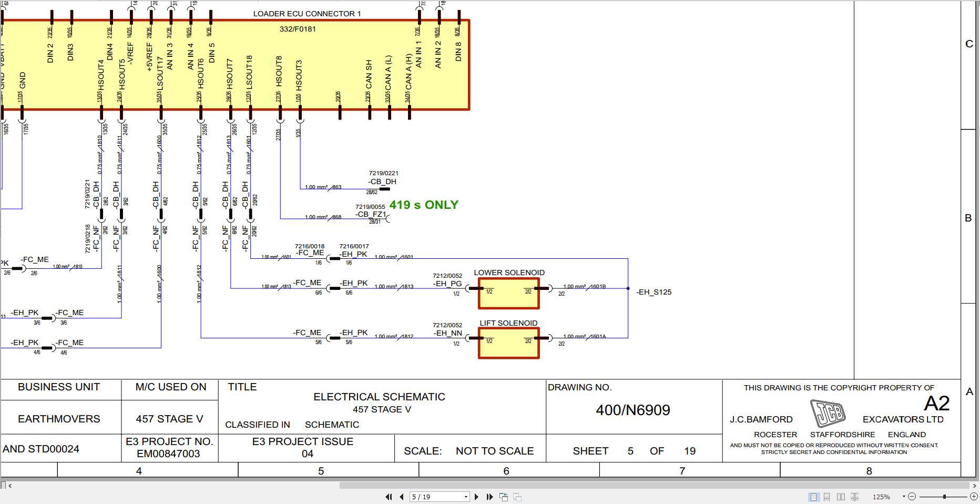This screenshot has width=980, height=504.
Task: Jump to the last page
Action: [x=489, y=497]
